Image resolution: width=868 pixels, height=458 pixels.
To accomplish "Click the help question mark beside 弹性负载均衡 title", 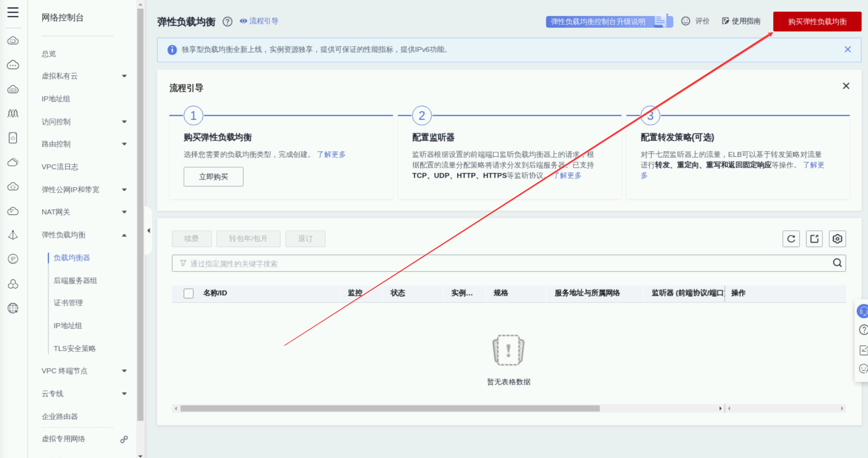I will tap(228, 21).
